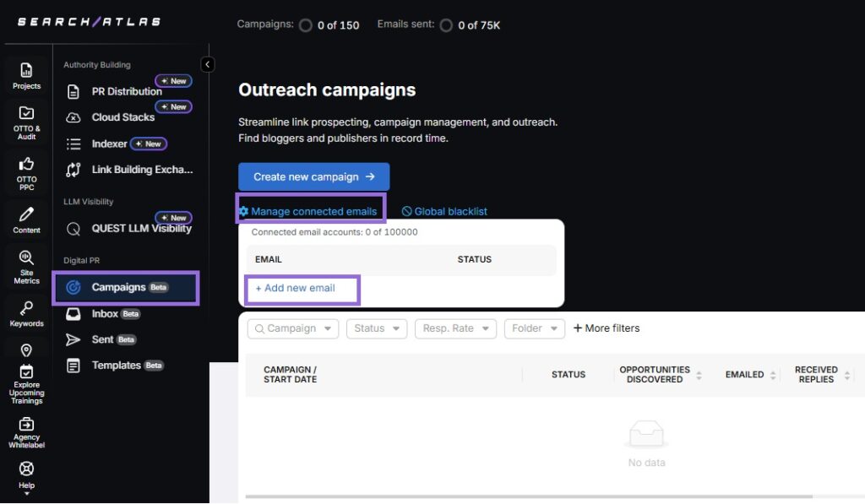Open the Campaign search dropdown
This screenshot has width=865, height=504.
pyautogui.click(x=293, y=328)
